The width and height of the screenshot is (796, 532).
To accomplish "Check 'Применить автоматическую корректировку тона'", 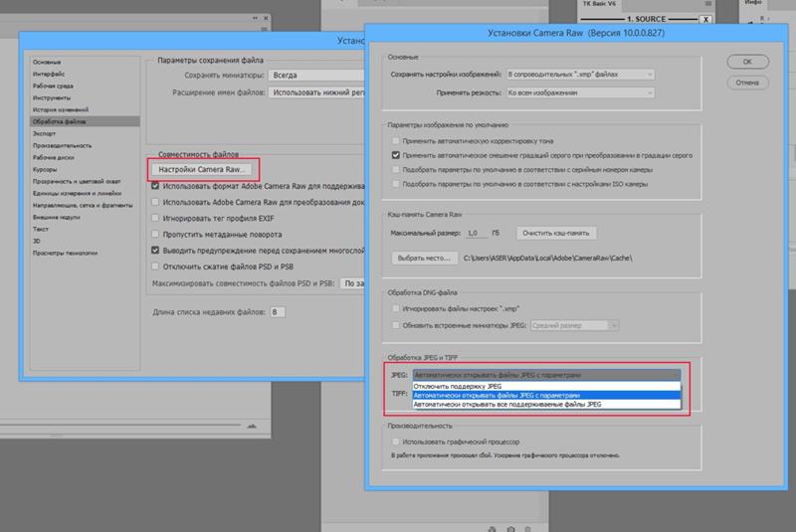I will click(395, 141).
